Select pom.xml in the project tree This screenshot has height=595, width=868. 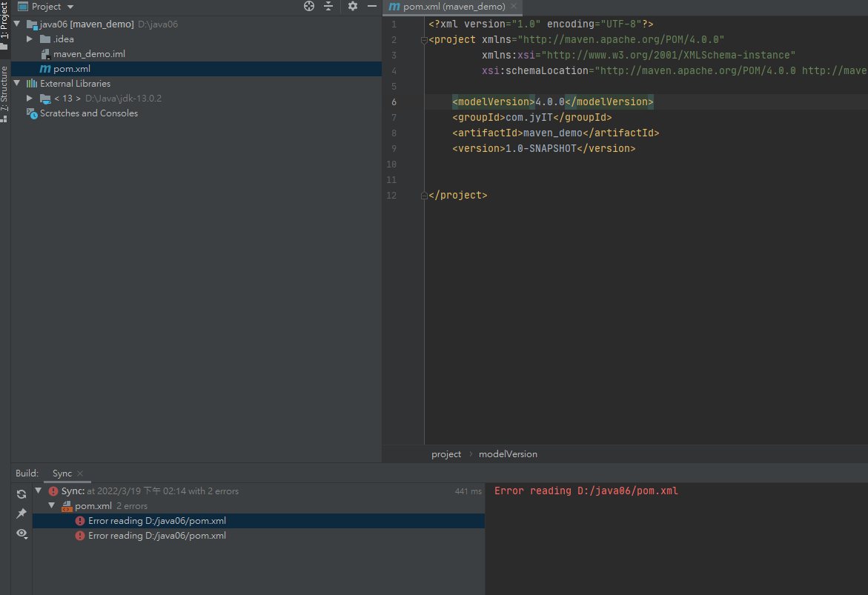[196, 69]
